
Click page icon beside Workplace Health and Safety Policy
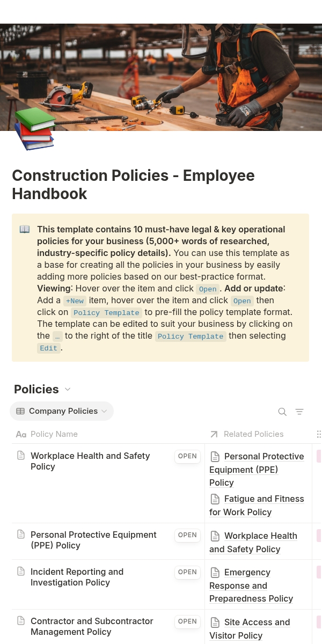(21, 456)
